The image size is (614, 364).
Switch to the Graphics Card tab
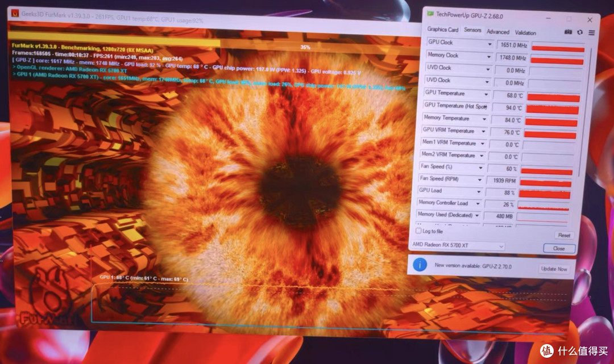(x=442, y=30)
